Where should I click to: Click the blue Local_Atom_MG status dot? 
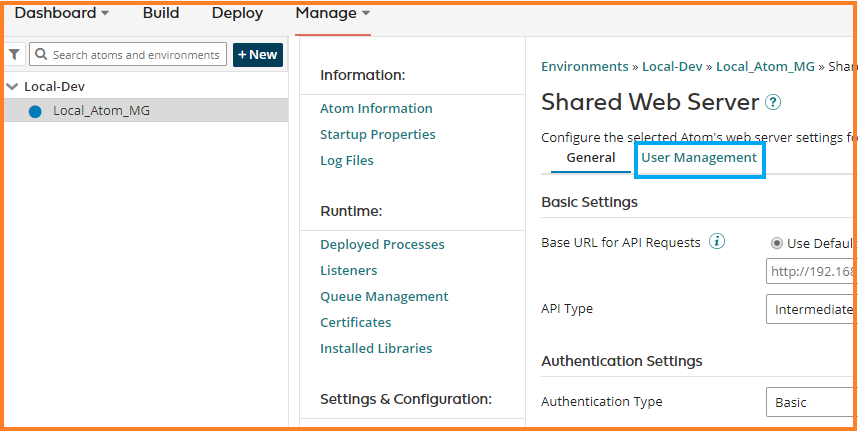point(35,111)
